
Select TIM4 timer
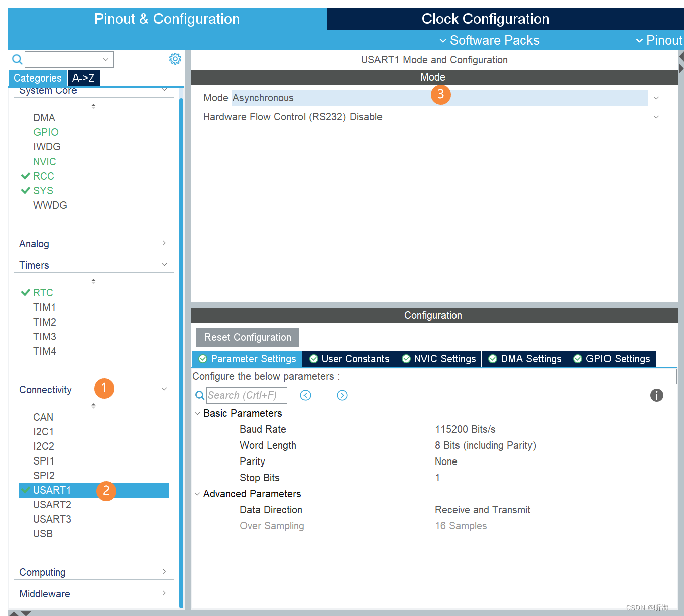click(x=44, y=351)
